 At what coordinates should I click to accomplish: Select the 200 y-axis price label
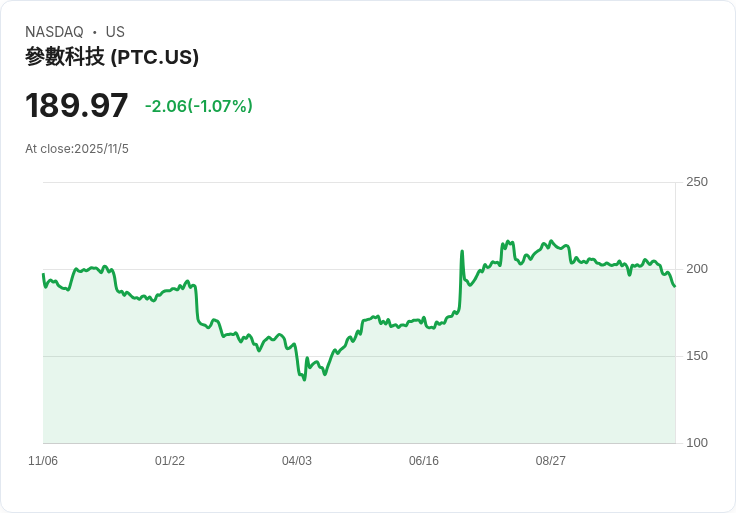click(x=697, y=269)
